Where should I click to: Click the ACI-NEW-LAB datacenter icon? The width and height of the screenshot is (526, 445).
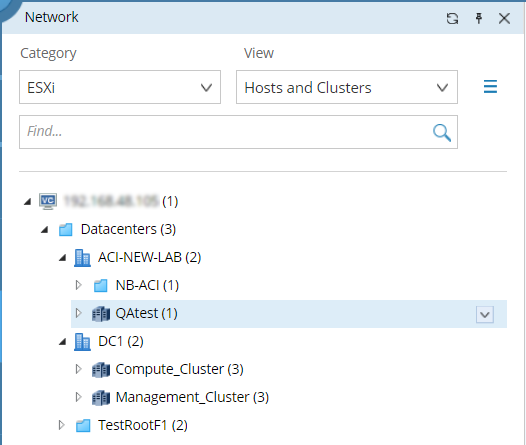82,258
